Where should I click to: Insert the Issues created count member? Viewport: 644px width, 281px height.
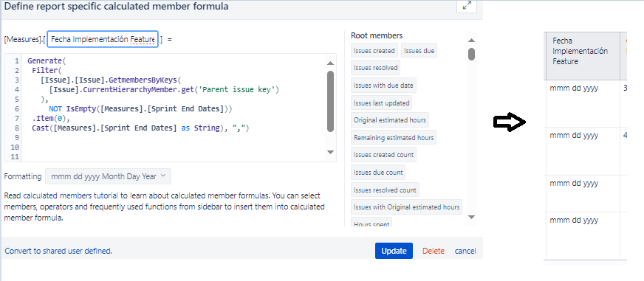click(383, 155)
